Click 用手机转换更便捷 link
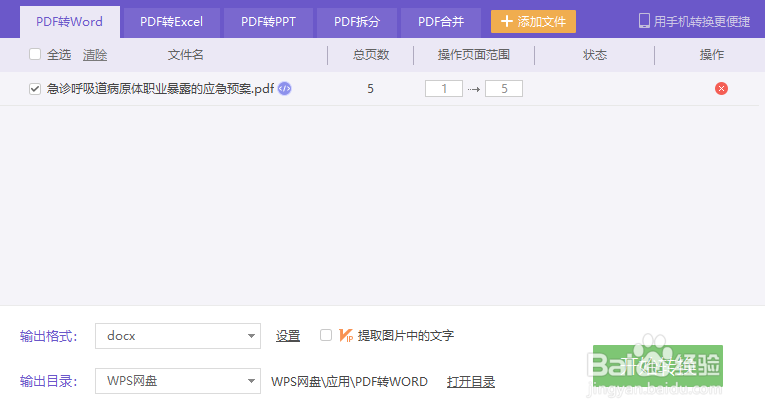Image resolution: width=765 pixels, height=416 pixels. 702,21
